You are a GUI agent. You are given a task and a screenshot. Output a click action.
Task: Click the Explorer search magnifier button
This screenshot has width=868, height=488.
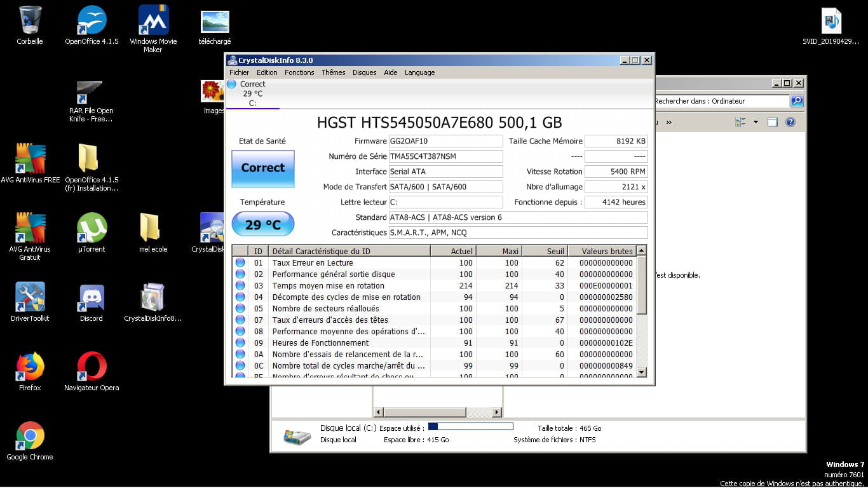pyautogui.click(x=796, y=101)
